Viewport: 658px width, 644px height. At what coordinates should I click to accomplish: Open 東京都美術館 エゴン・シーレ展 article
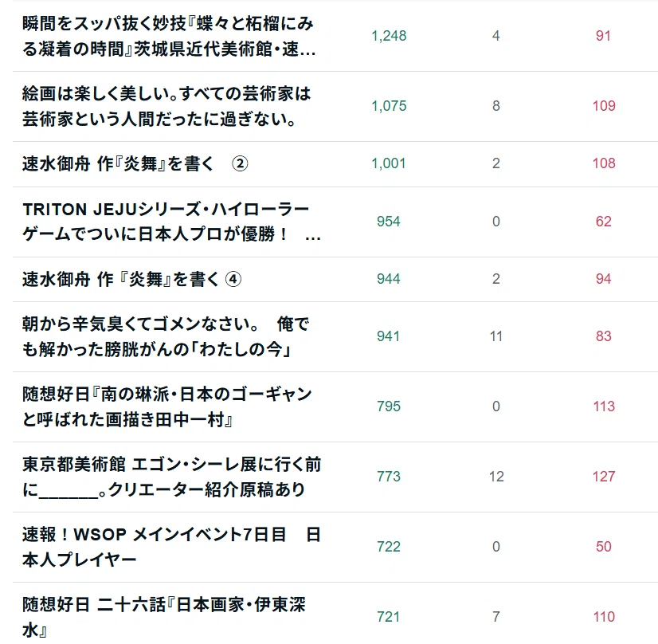pos(171,477)
